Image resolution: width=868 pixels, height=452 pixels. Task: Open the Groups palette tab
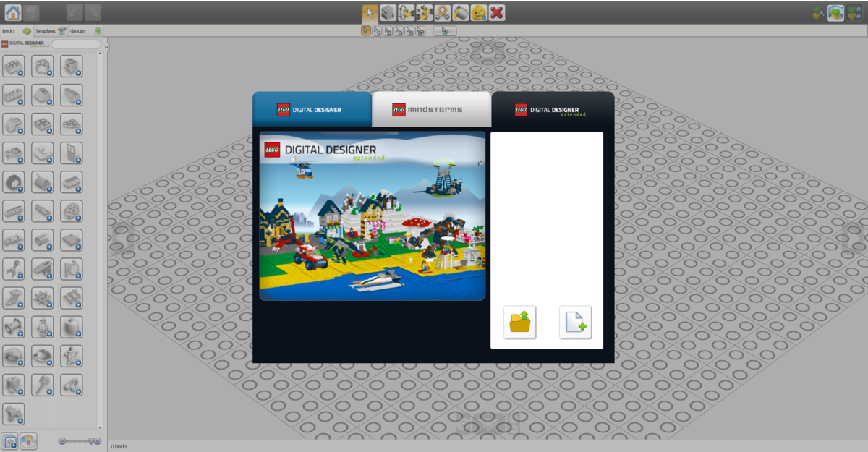tap(85, 31)
